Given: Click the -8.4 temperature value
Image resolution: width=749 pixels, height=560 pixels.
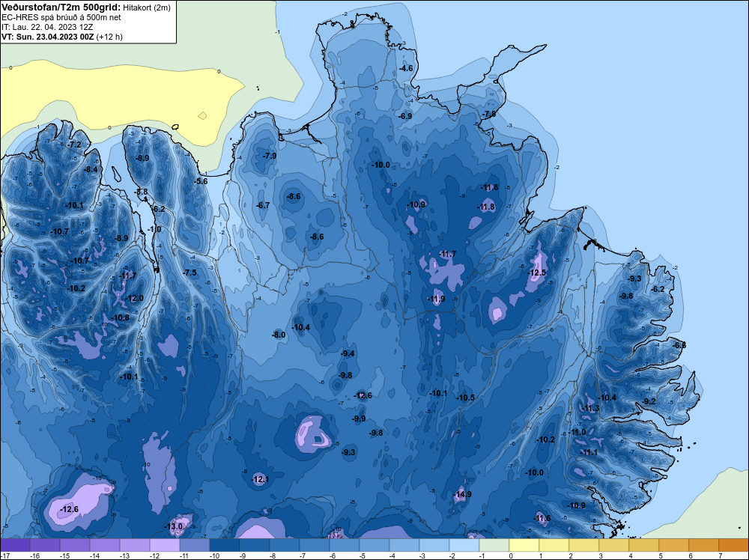Looking at the screenshot, I should coord(91,169).
